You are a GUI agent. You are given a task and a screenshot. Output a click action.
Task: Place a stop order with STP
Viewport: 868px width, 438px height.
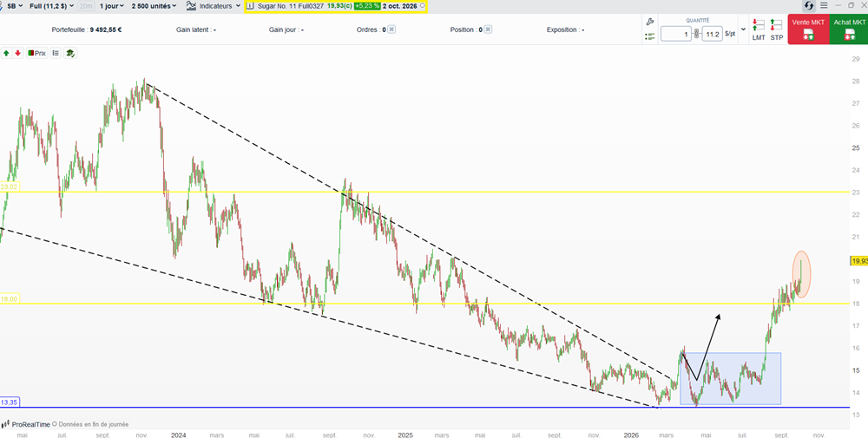pos(777,29)
